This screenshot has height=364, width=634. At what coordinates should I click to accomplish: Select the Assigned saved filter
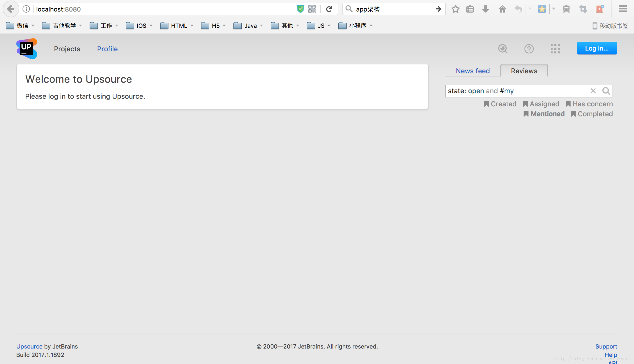541,104
